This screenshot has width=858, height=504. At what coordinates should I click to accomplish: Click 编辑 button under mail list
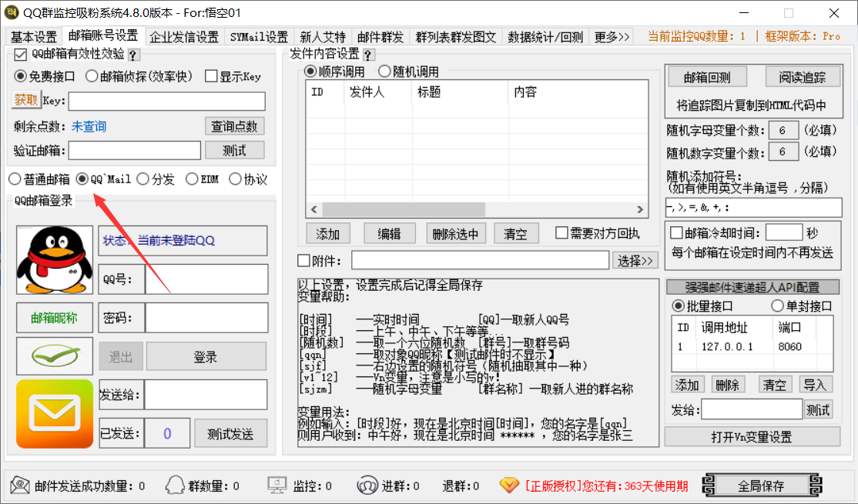389,234
